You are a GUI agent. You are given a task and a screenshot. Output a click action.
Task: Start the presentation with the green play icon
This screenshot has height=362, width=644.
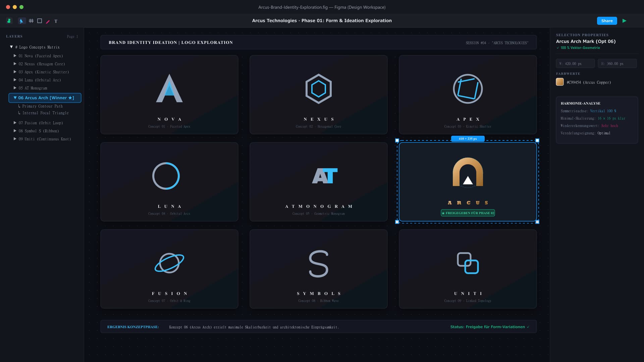[x=624, y=21]
